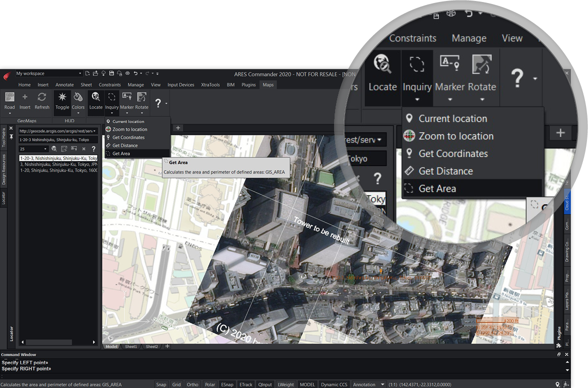
Task: Click the save icon in quick access toolbar
Action: (x=111, y=73)
